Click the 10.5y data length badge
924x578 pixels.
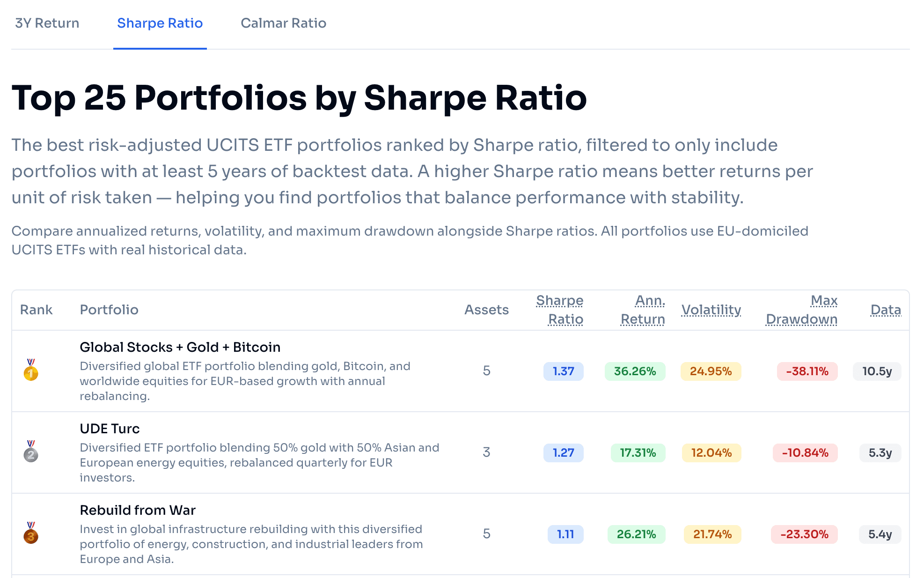point(877,371)
